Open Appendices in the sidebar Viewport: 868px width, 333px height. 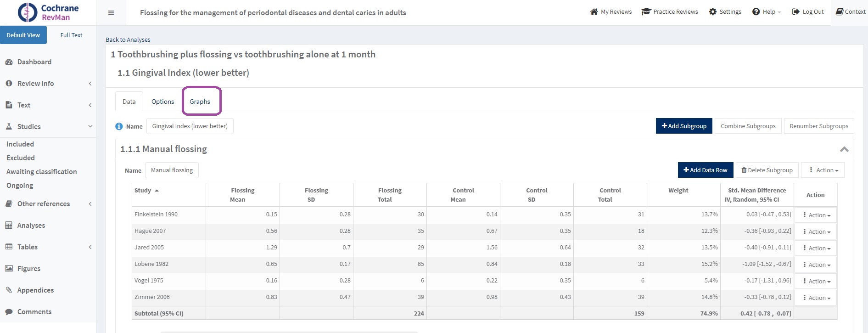[x=35, y=290]
